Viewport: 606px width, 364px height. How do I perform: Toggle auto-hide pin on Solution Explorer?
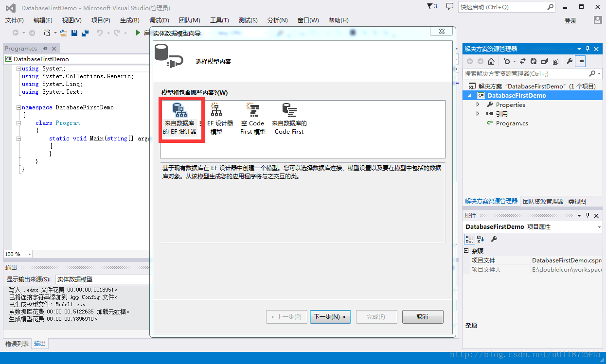click(588, 49)
